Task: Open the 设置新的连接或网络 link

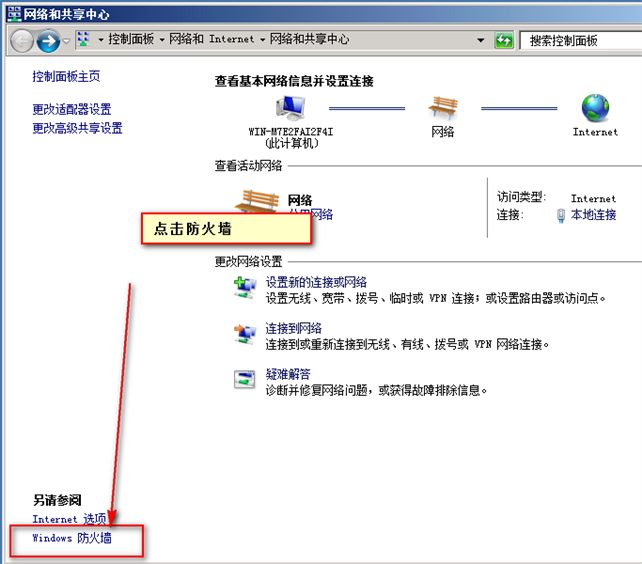Action: pos(316,282)
